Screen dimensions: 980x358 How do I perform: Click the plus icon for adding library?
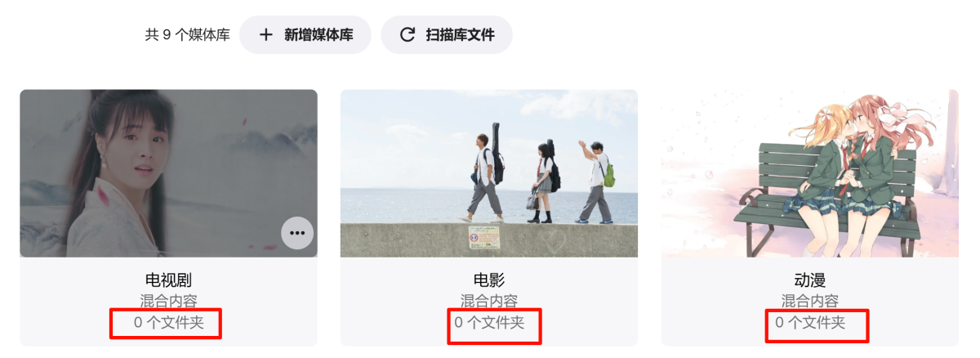click(265, 35)
